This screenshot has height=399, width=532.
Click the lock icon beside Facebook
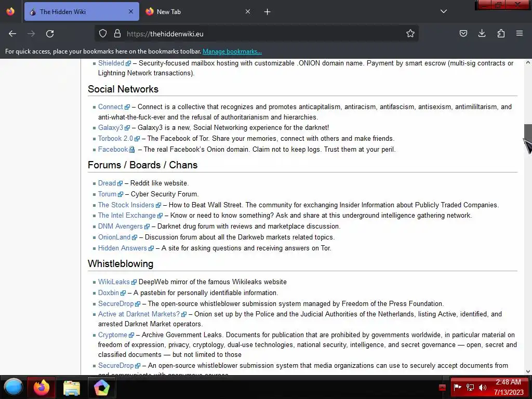131,150
